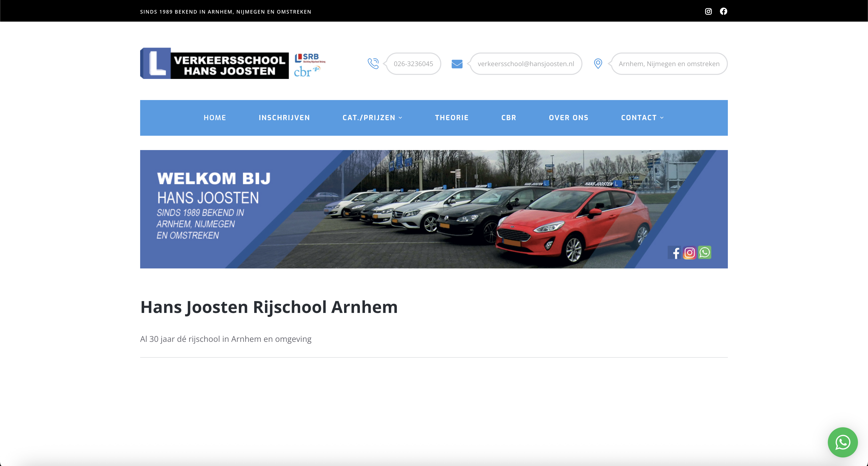Call the phone number 026-3236045
The height and width of the screenshot is (466, 868).
(x=413, y=64)
